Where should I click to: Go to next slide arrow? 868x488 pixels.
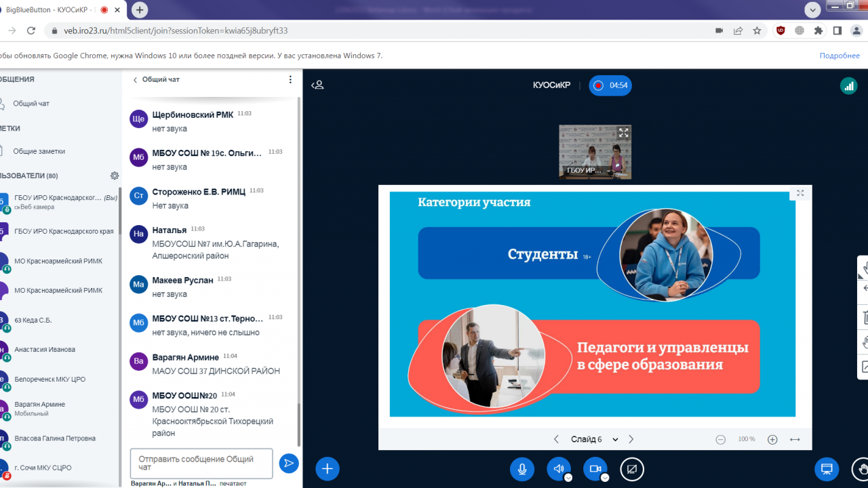click(x=631, y=439)
